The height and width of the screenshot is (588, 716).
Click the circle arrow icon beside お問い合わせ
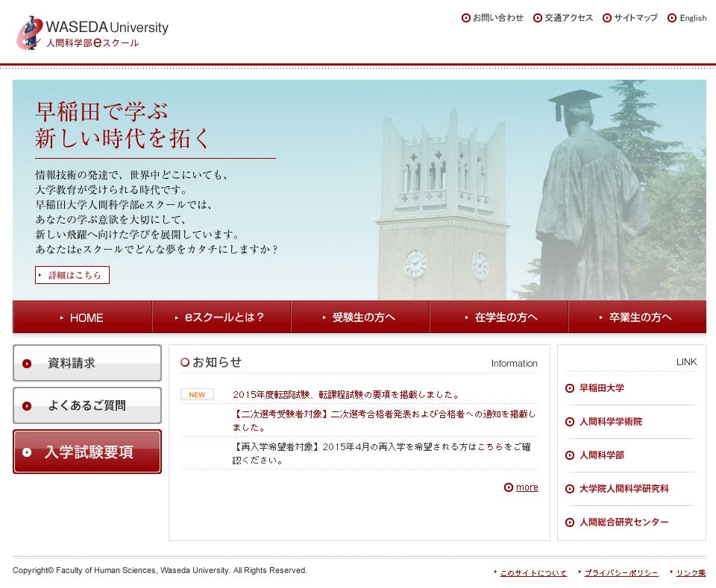click(465, 18)
